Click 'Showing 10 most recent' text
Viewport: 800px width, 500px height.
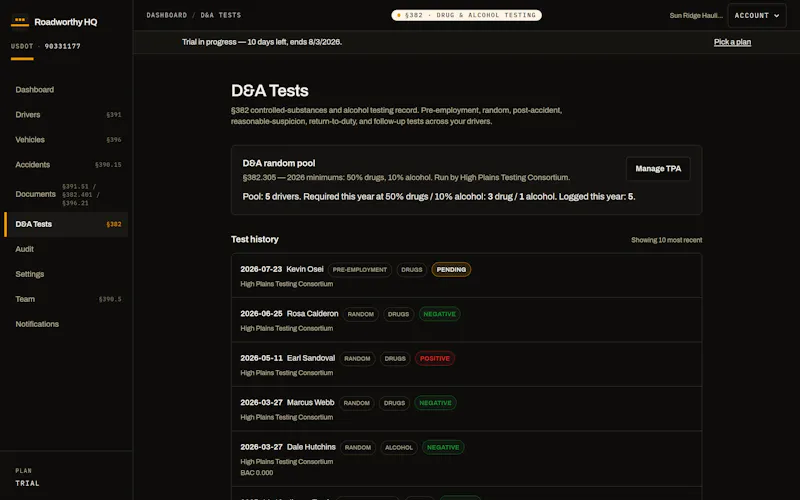pyautogui.click(x=666, y=240)
